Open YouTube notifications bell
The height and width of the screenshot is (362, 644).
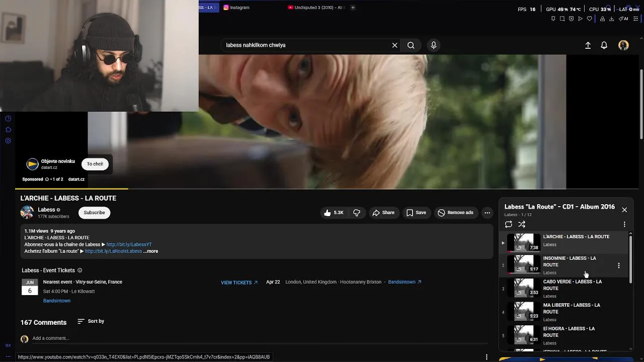[x=604, y=45]
